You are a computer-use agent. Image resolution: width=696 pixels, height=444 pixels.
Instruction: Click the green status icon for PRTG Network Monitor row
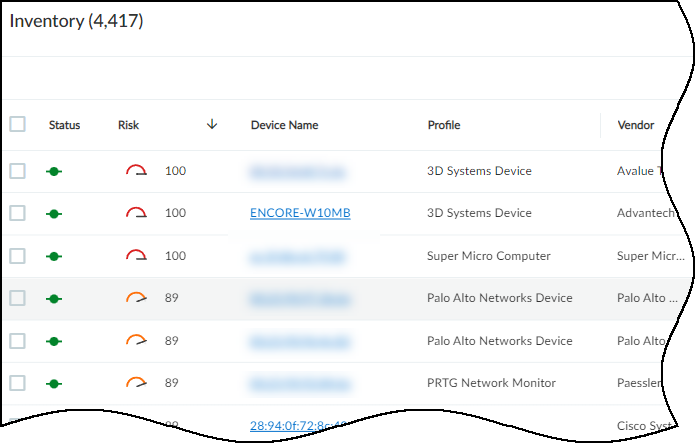point(55,383)
